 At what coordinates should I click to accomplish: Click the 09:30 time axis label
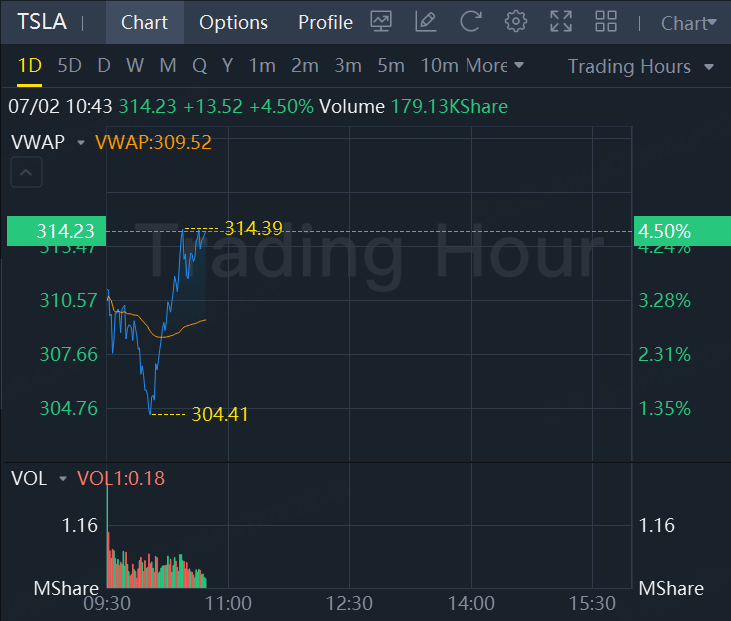[x=107, y=603]
